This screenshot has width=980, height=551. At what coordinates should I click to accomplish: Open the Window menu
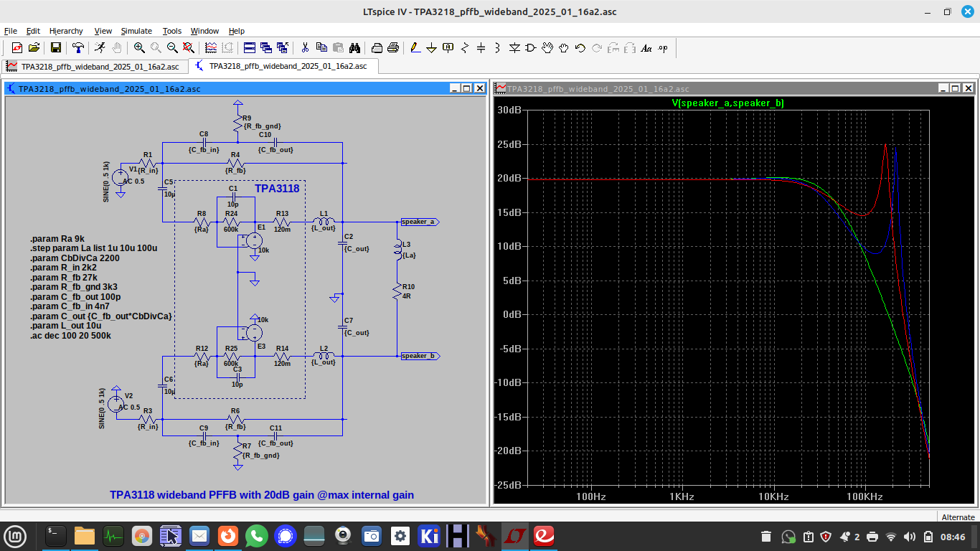tap(204, 31)
